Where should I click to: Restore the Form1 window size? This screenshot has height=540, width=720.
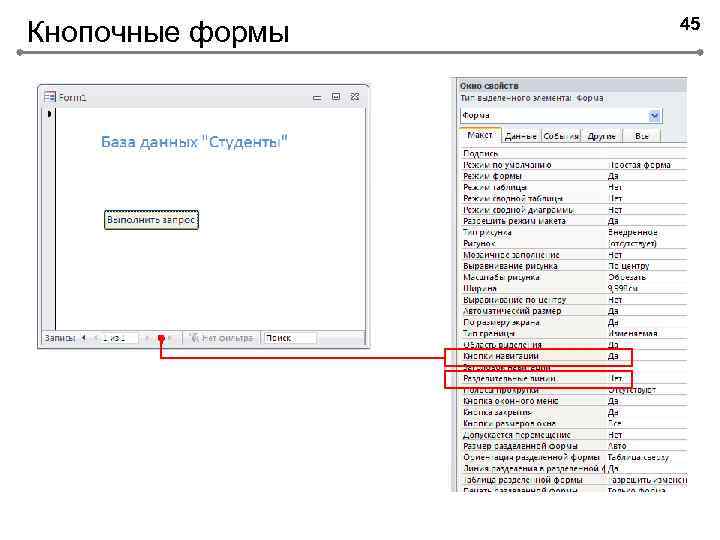click(x=336, y=96)
